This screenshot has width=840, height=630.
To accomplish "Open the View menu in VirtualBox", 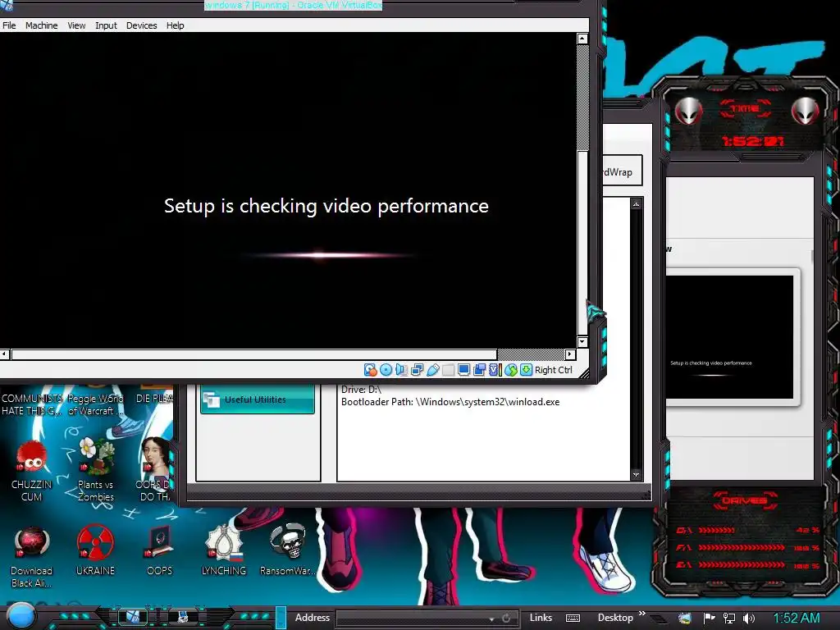I will point(76,25).
